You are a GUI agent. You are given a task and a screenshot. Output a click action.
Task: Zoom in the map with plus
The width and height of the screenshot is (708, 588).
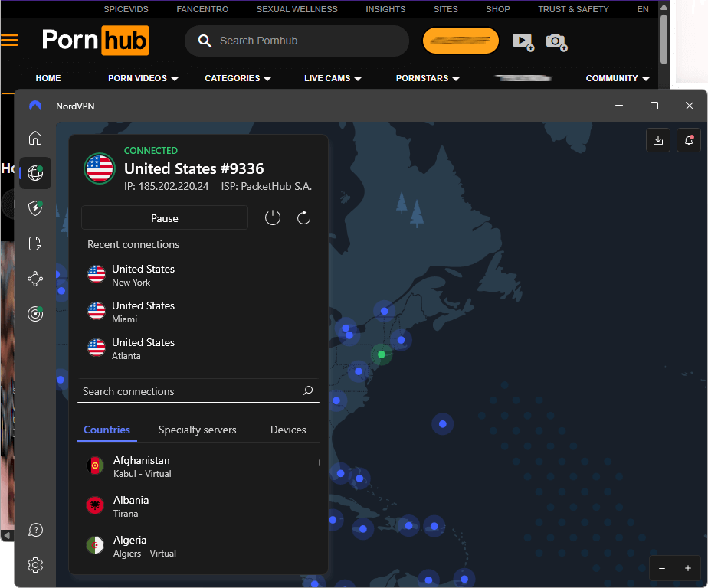tap(687, 568)
